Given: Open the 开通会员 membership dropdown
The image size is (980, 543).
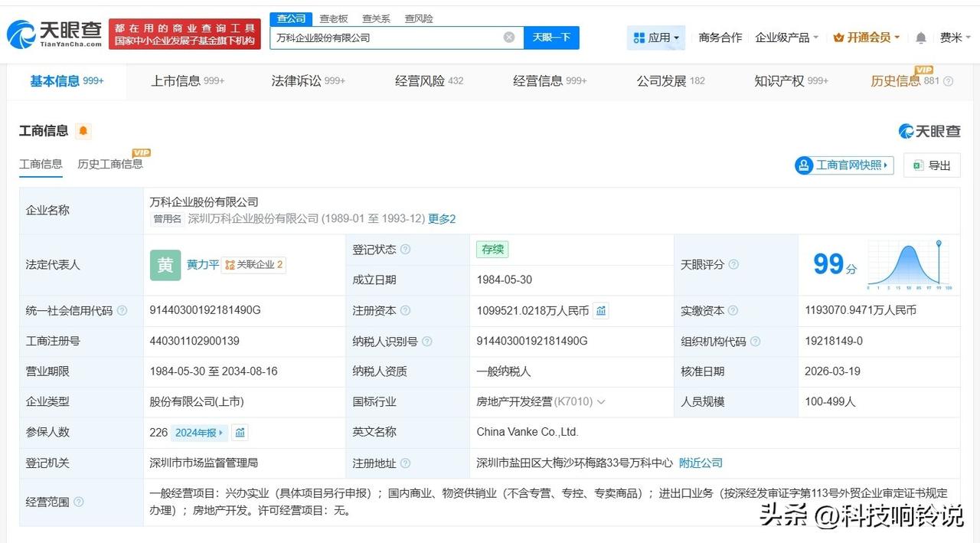Looking at the screenshot, I should pyautogui.click(x=866, y=38).
